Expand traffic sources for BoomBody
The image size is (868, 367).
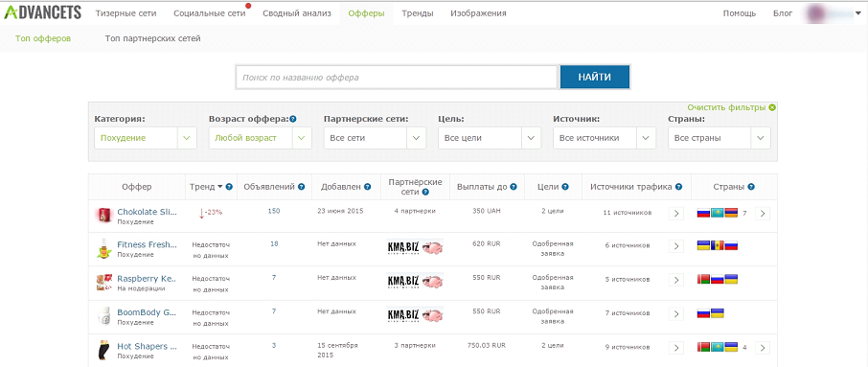(676, 313)
